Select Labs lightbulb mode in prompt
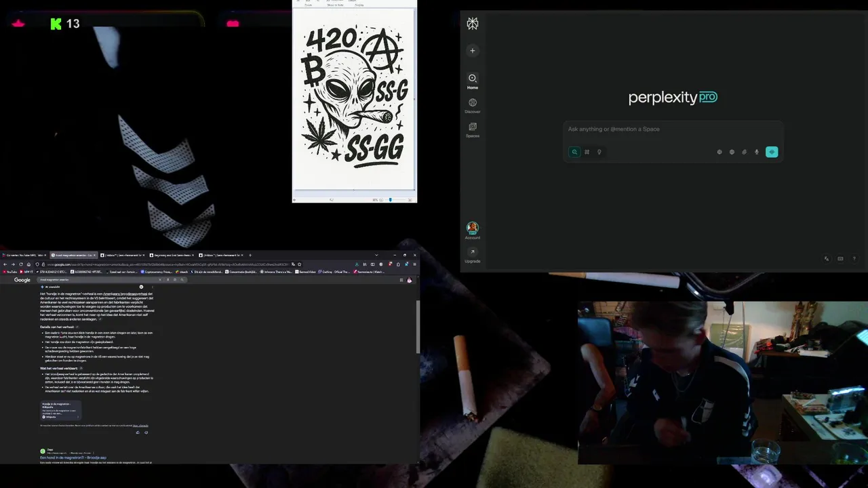This screenshot has width=868, height=488. click(x=599, y=152)
